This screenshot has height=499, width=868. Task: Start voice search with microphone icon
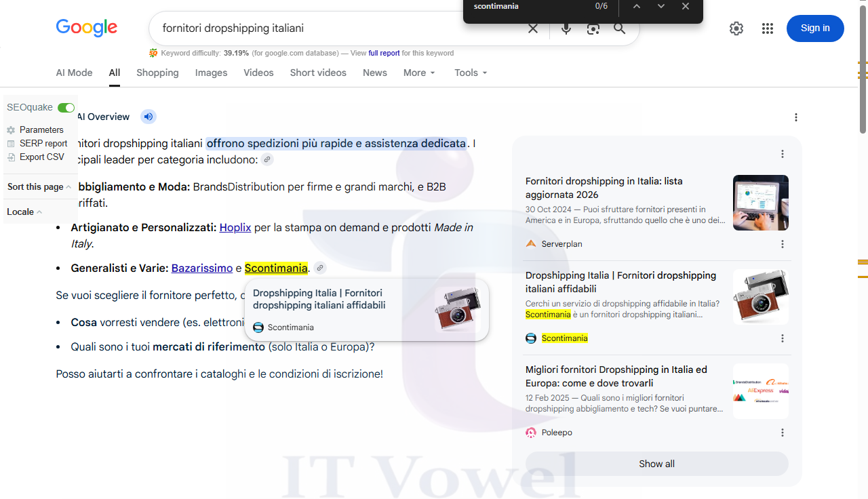pos(566,28)
